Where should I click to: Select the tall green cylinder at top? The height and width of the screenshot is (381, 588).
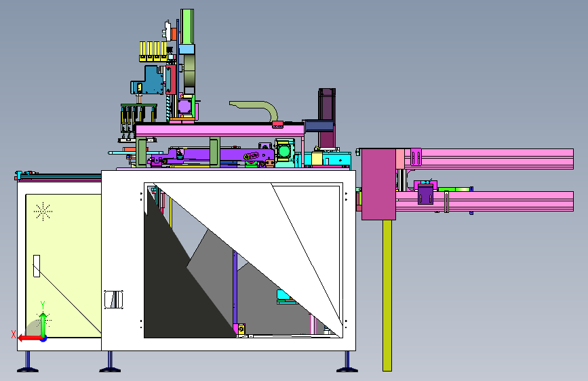point(187,26)
